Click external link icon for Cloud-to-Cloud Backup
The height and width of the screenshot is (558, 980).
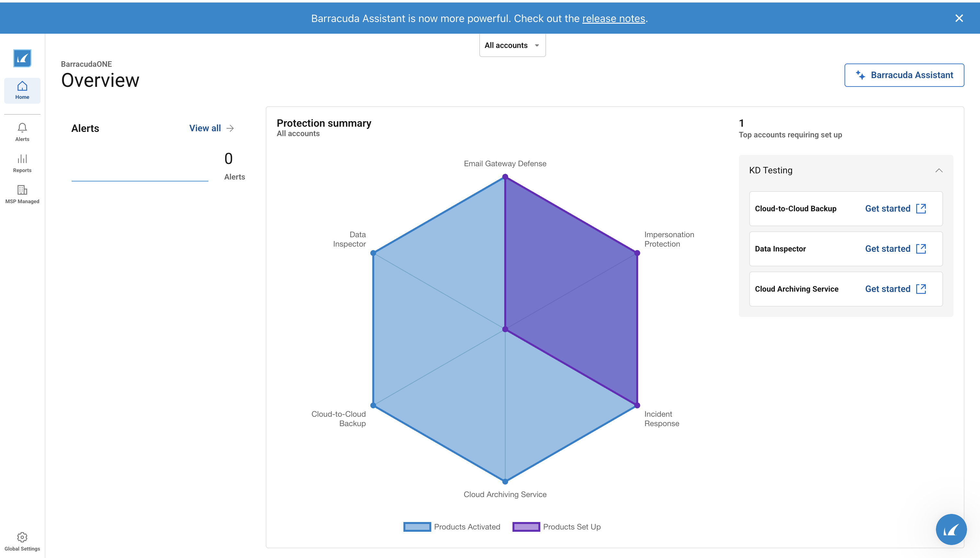[921, 208]
